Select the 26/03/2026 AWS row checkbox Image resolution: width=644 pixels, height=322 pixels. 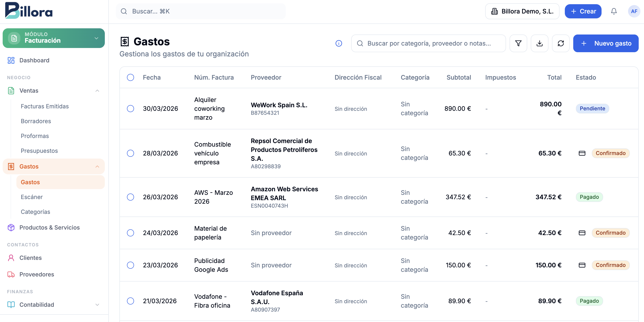130,197
